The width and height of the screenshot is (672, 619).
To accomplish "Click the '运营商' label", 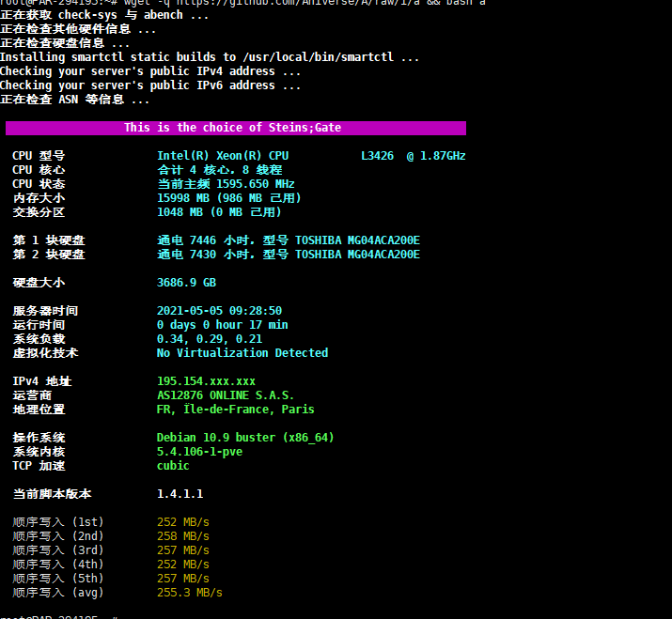I will point(32,395).
